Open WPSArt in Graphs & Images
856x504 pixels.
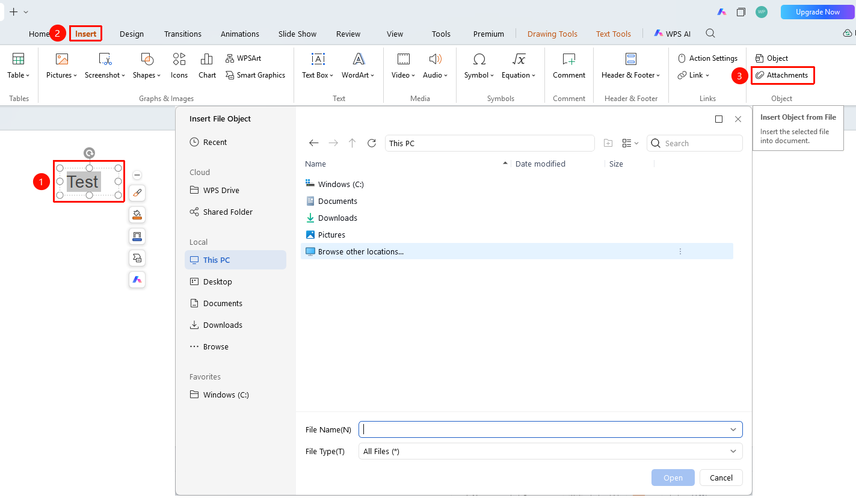243,58
